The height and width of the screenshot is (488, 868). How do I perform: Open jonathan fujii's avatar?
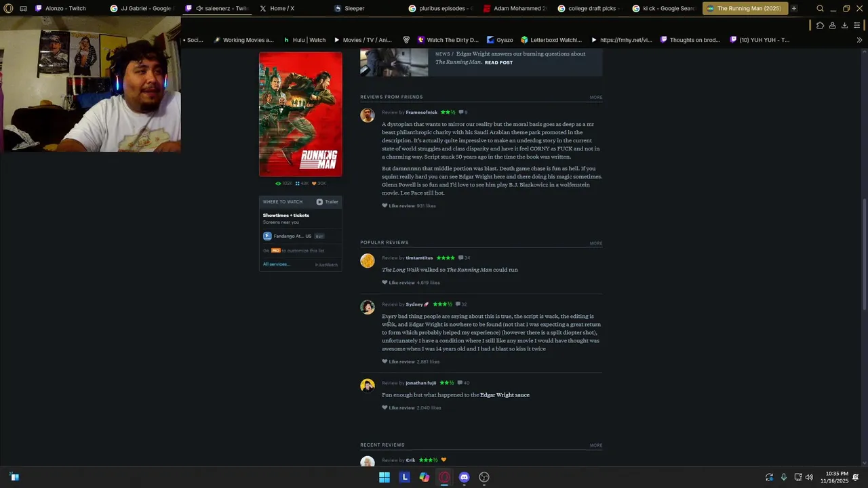(368, 386)
